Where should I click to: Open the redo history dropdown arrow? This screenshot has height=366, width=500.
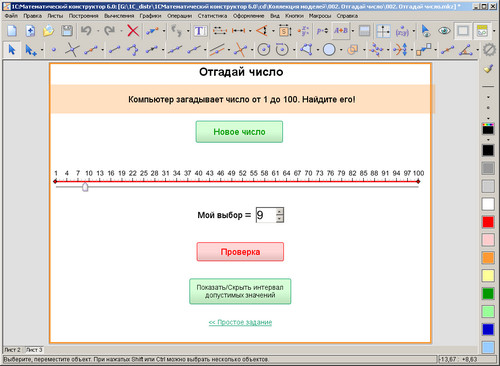click(x=121, y=31)
